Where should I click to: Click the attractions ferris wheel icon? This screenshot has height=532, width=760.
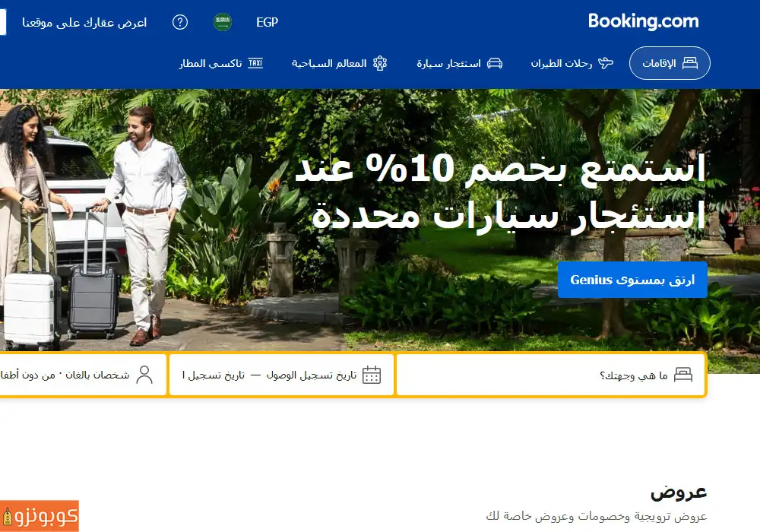point(380,63)
